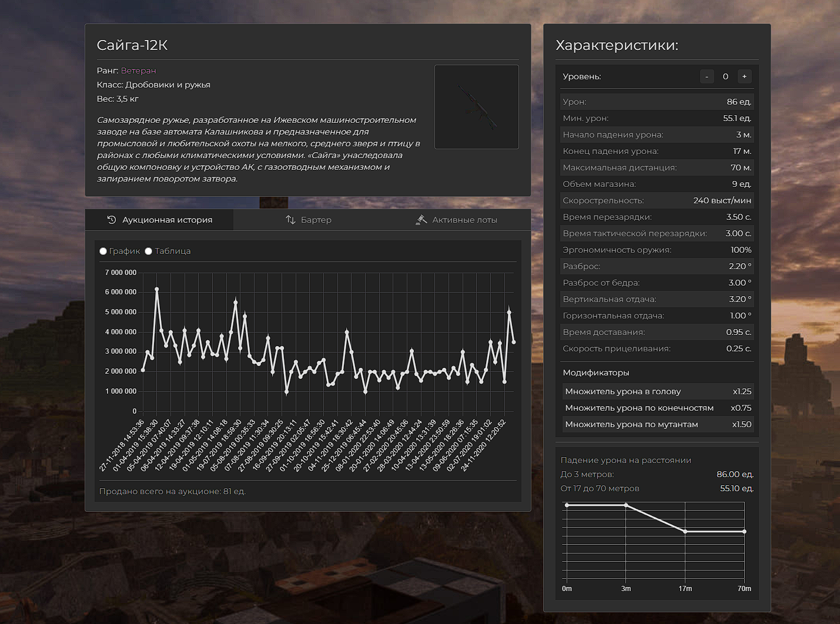The width and height of the screenshot is (840, 624).
Task: Click the level value field showing 0
Action: pos(725,76)
